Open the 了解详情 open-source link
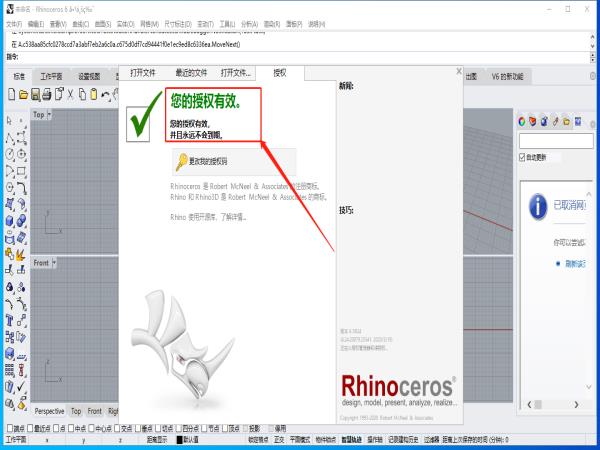 click(x=233, y=217)
